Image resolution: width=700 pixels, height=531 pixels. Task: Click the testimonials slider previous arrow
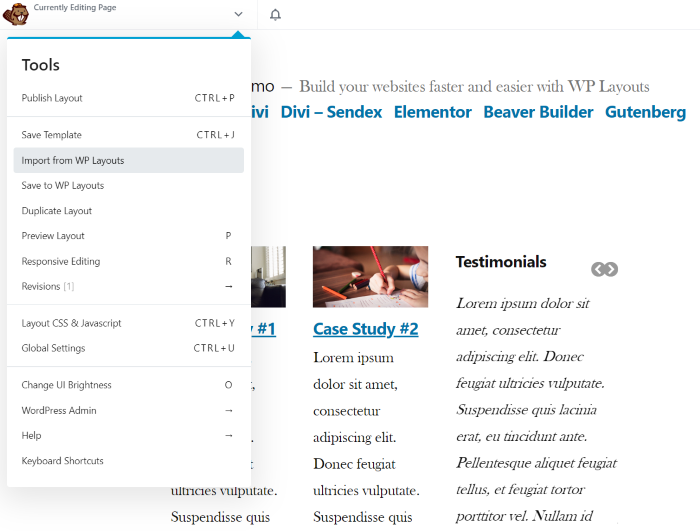pyautogui.click(x=598, y=269)
